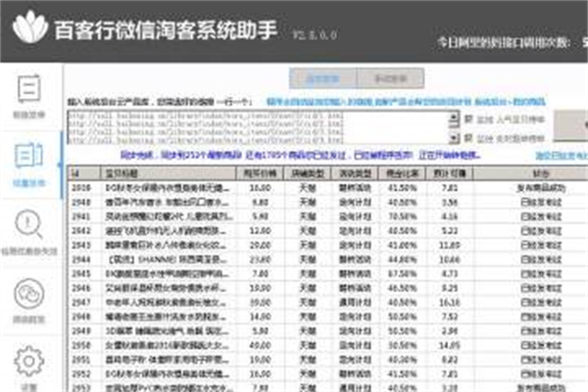Select the row with id 2946
This screenshot has height=392, width=588.
[x=327, y=288]
